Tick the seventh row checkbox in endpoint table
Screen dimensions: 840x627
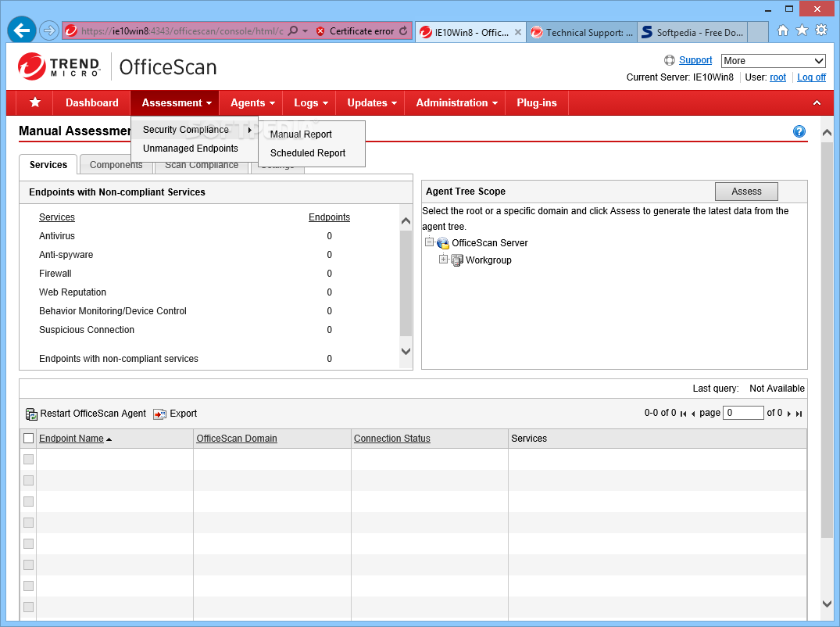click(29, 586)
